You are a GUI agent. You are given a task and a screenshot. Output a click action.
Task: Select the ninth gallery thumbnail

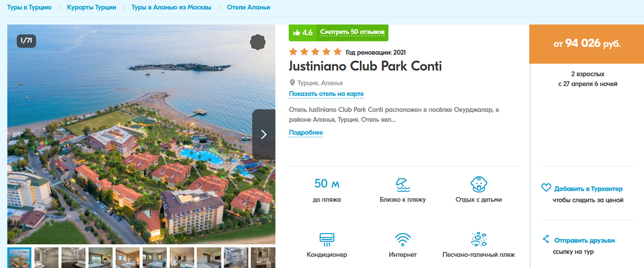click(x=236, y=257)
